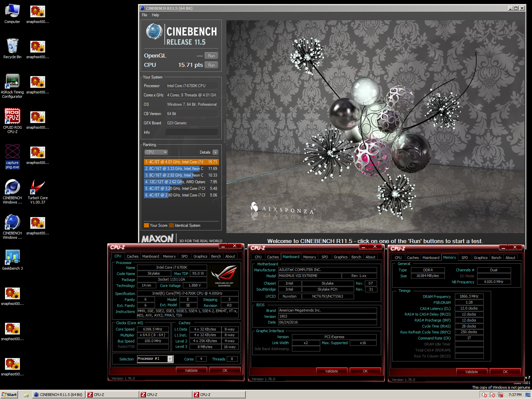Open snapshot00 file beside lower CINEBENCH shortcut
The width and height of the screenshot is (532, 399).
click(x=38, y=225)
